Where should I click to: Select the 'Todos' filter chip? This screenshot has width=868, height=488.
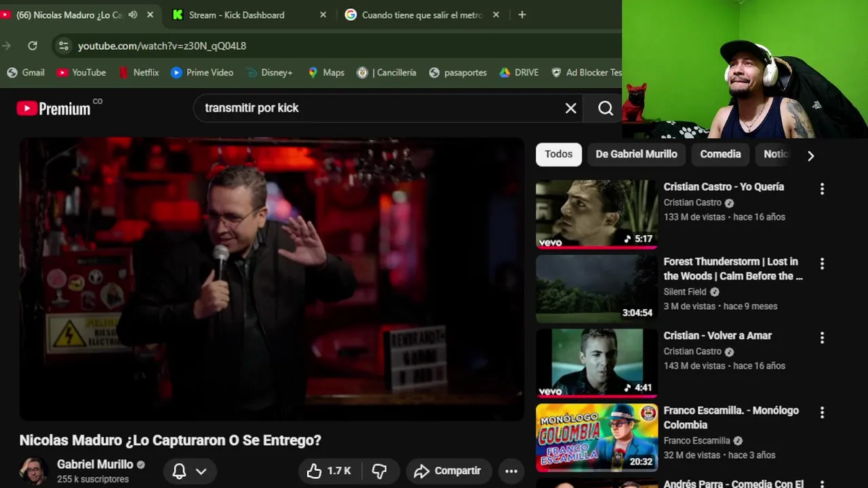(x=559, y=154)
